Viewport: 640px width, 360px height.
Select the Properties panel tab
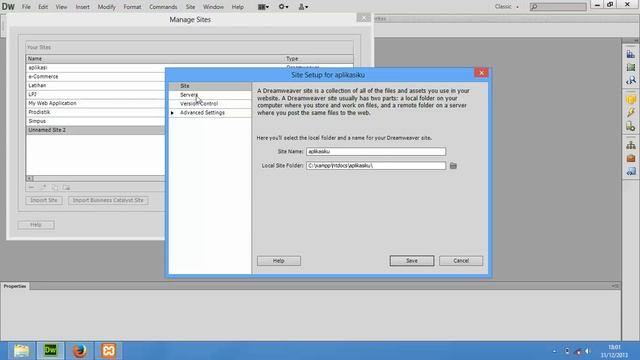15,286
